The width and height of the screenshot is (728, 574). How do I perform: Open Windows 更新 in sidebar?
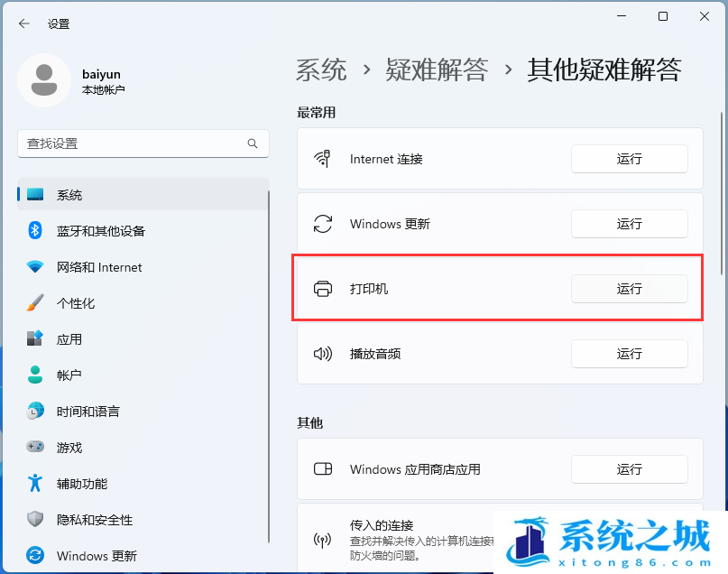pos(143,556)
